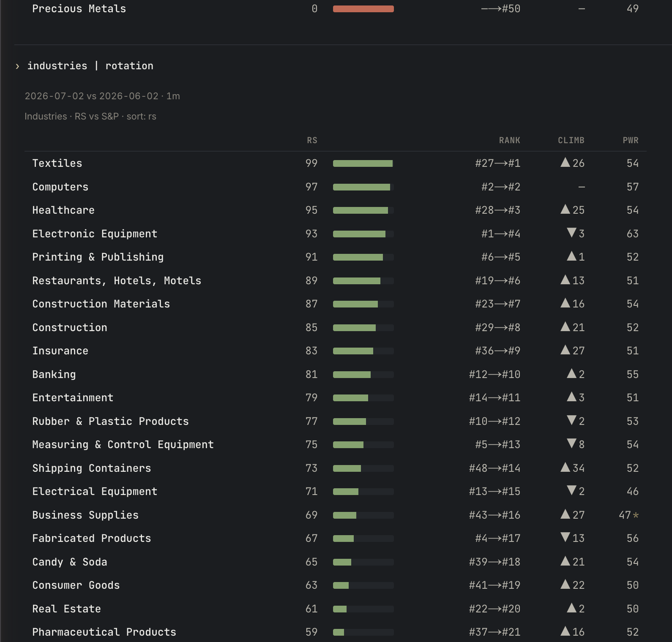Open the Entertainment industry row
This screenshot has width=672, height=642.
[336, 398]
